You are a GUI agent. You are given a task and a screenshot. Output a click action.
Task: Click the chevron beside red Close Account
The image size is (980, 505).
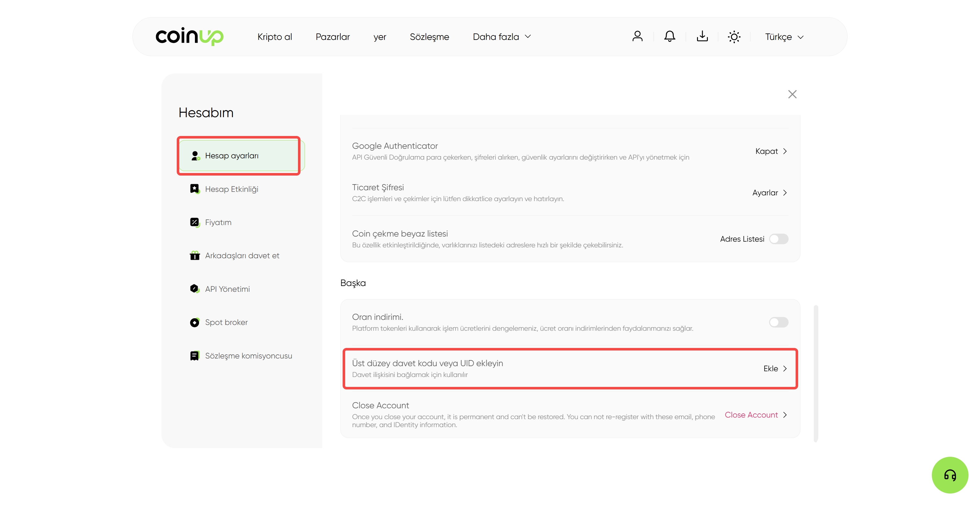click(x=785, y=415)
